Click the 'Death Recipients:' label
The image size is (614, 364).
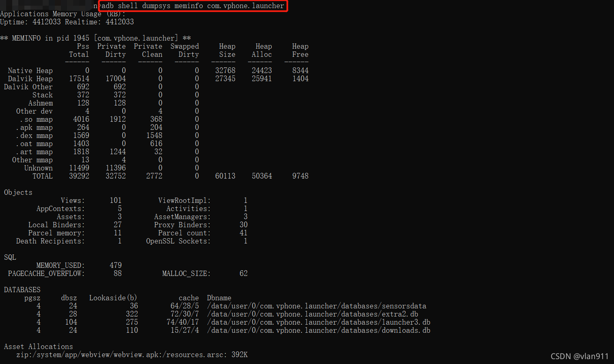tap(51, 241)
